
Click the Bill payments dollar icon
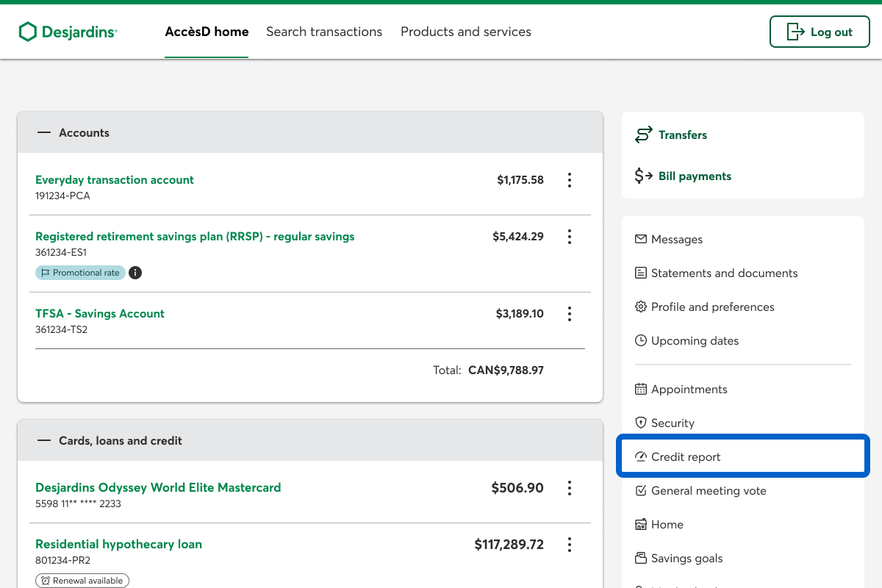pyautogui.click(x=644, y=176)
